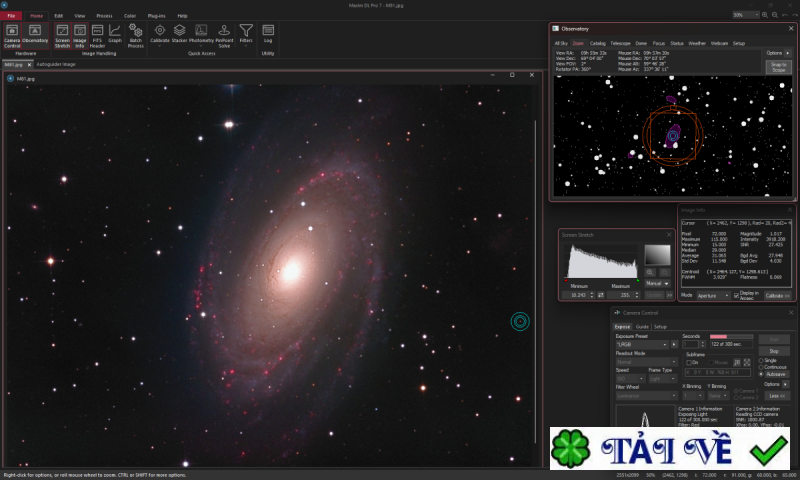Click the Observatory ribbon icon
Image resolution: width=800 pixels, height=480 pixels.
[x=35, y=34]
